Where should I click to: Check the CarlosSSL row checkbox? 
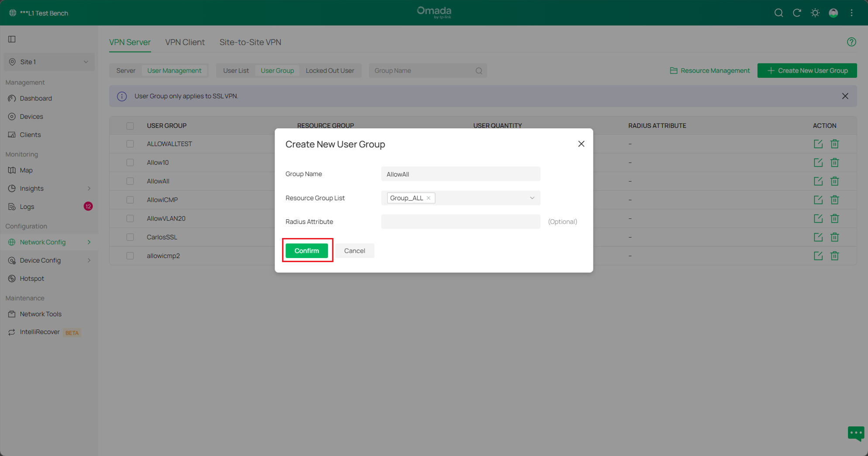[130, 237]
